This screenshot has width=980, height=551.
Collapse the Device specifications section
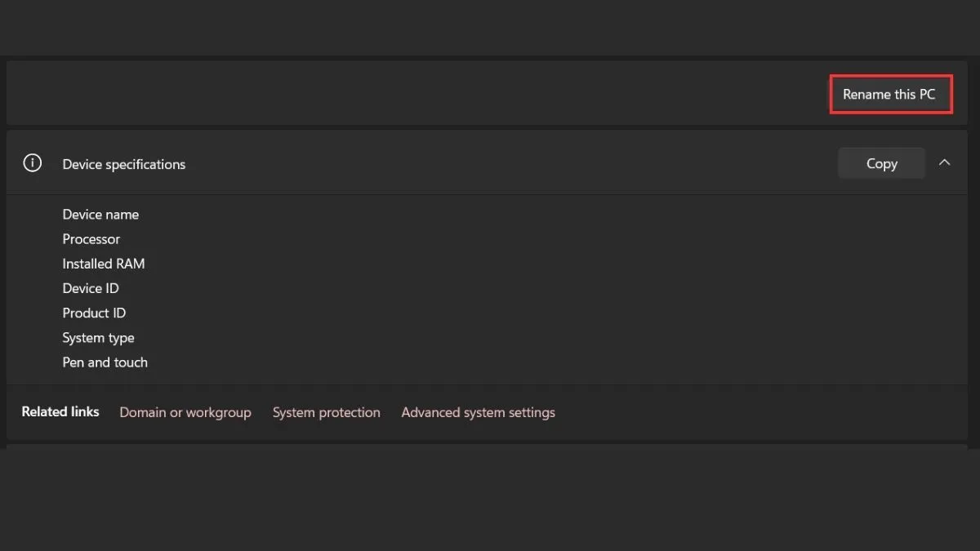pyautogui.click(x=944, y=163)
